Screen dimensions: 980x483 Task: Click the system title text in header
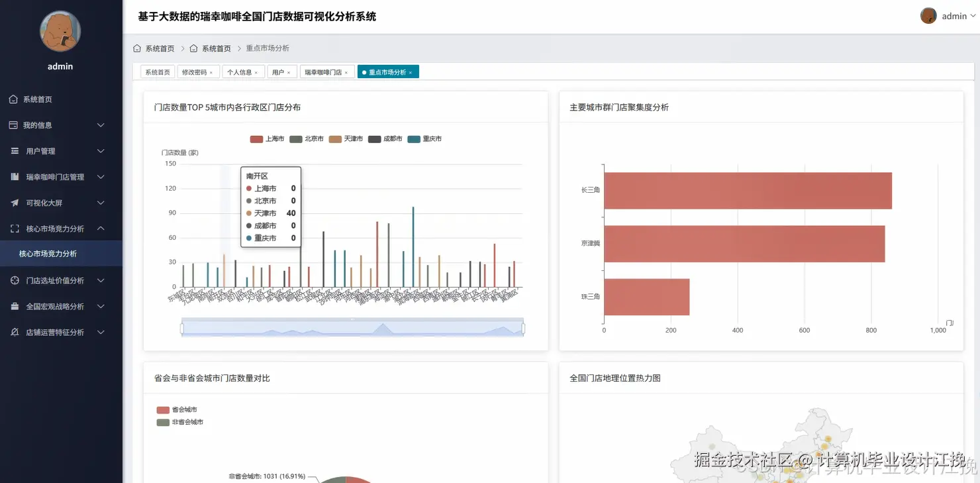[x=257, y=17]
